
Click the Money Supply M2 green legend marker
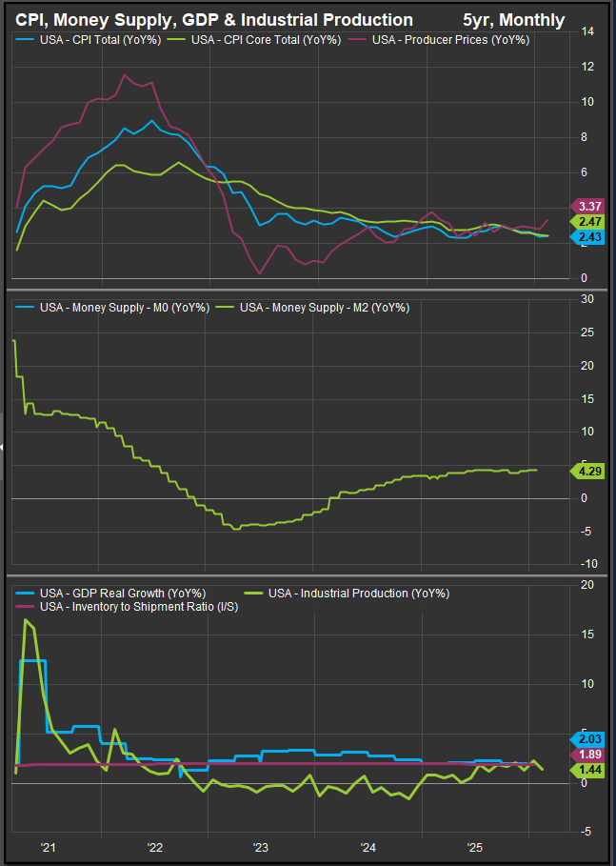pos(226,308)
